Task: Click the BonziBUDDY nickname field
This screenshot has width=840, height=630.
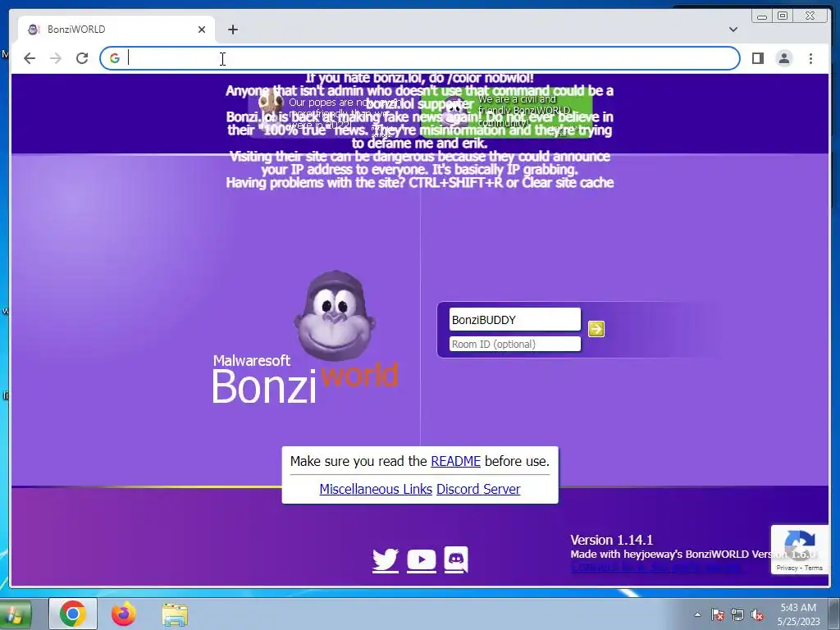Action: [x=515, y=320]
